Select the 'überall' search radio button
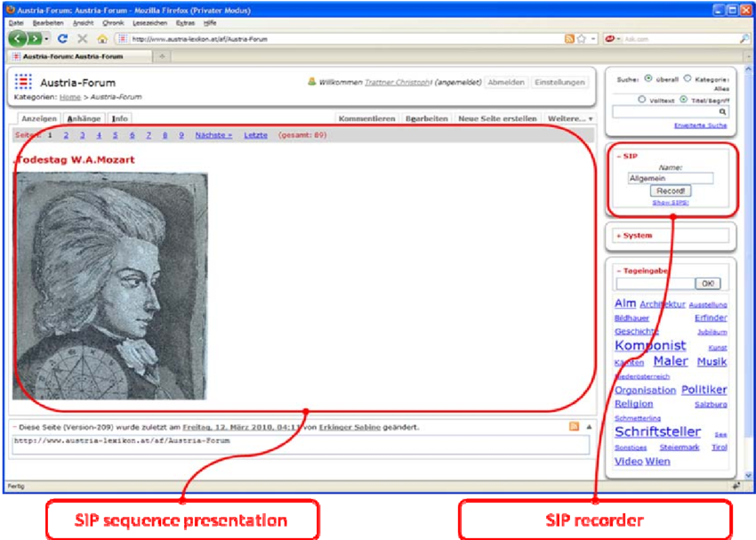This screenshot has height=540, width=756. tap(647, 78)
